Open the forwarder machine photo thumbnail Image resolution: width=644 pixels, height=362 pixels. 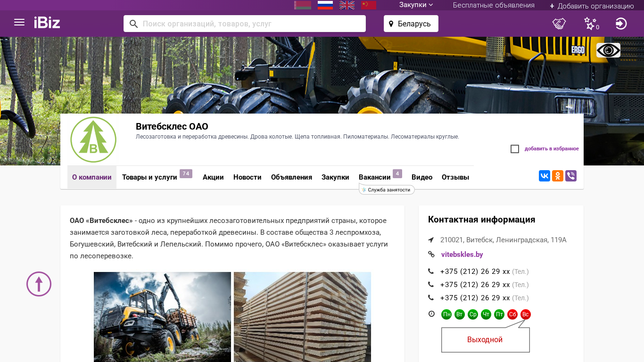point(162,317)
